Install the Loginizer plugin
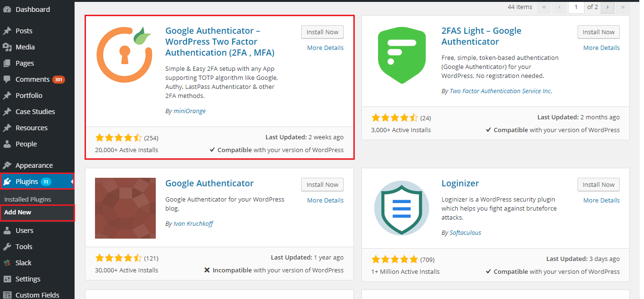Viewport: 644px width, 299px height. [598, 185]
